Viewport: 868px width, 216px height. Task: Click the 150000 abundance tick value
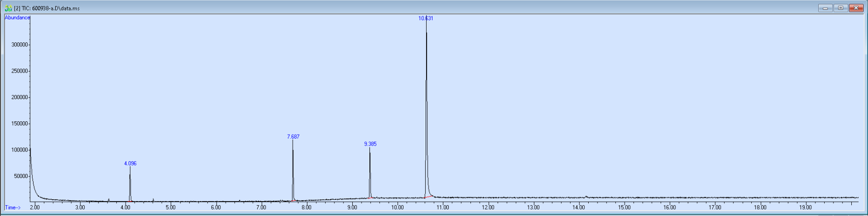(19, 124)
